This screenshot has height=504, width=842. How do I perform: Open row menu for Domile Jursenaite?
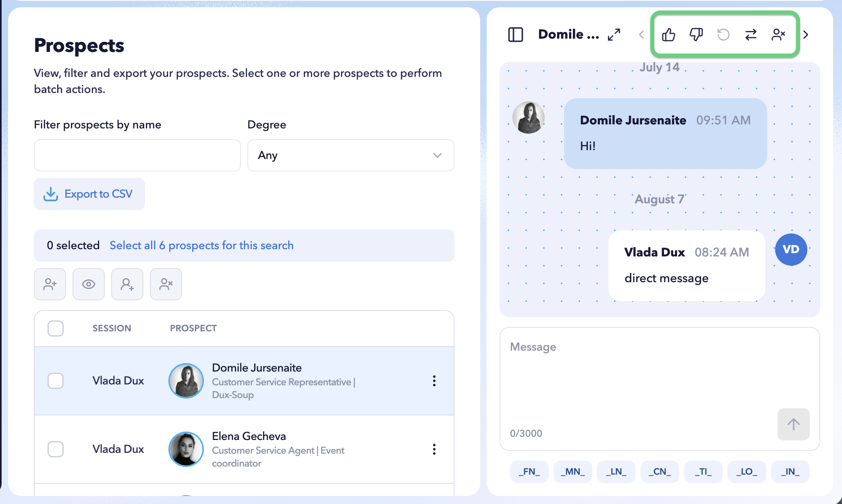click(434, 381)
